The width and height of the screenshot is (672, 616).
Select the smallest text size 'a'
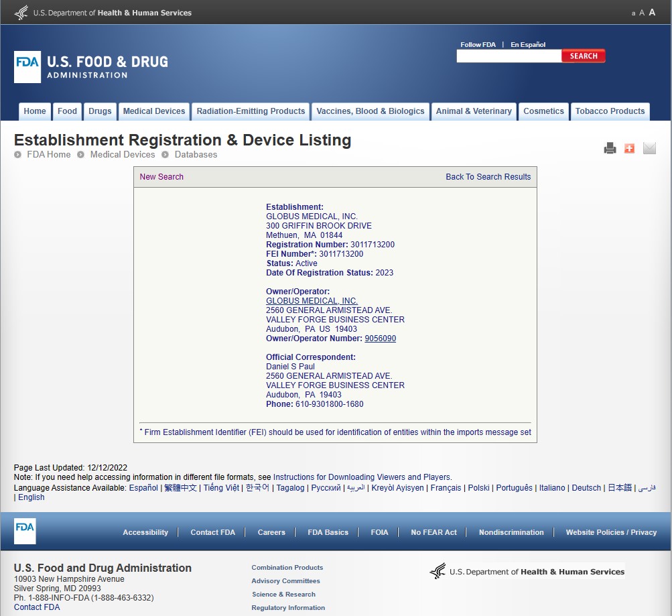[633, 13]
